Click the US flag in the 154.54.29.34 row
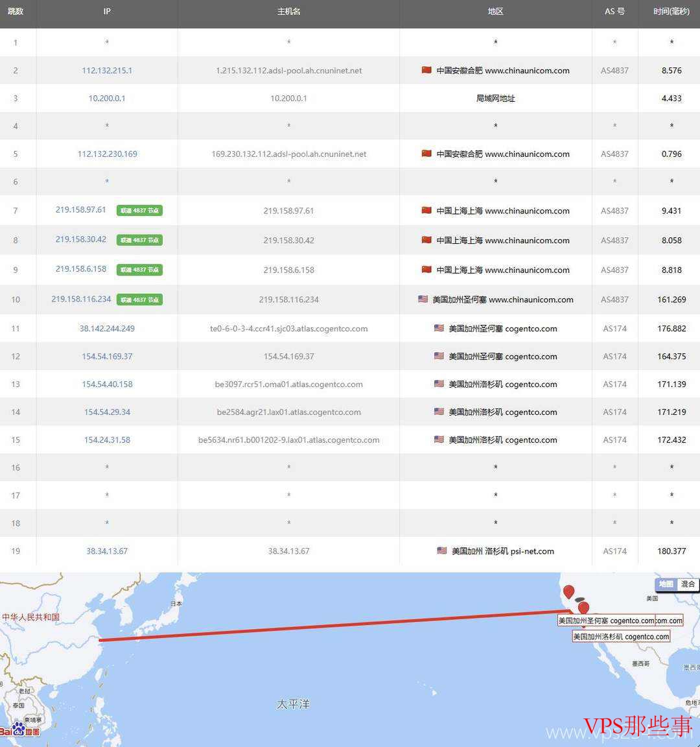 439,411
